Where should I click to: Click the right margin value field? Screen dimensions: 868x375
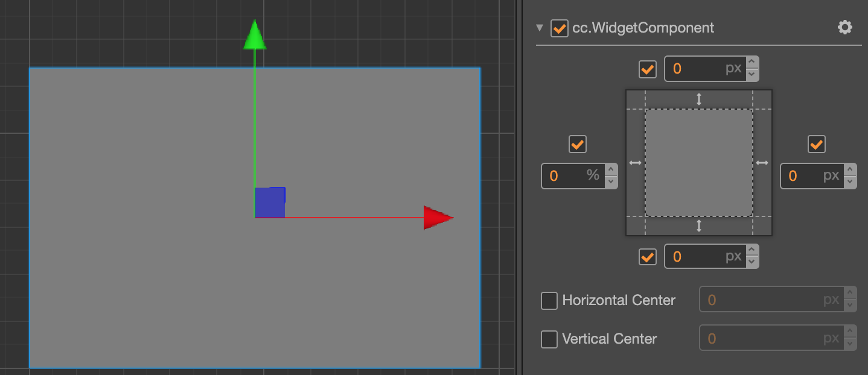(812, 176)
